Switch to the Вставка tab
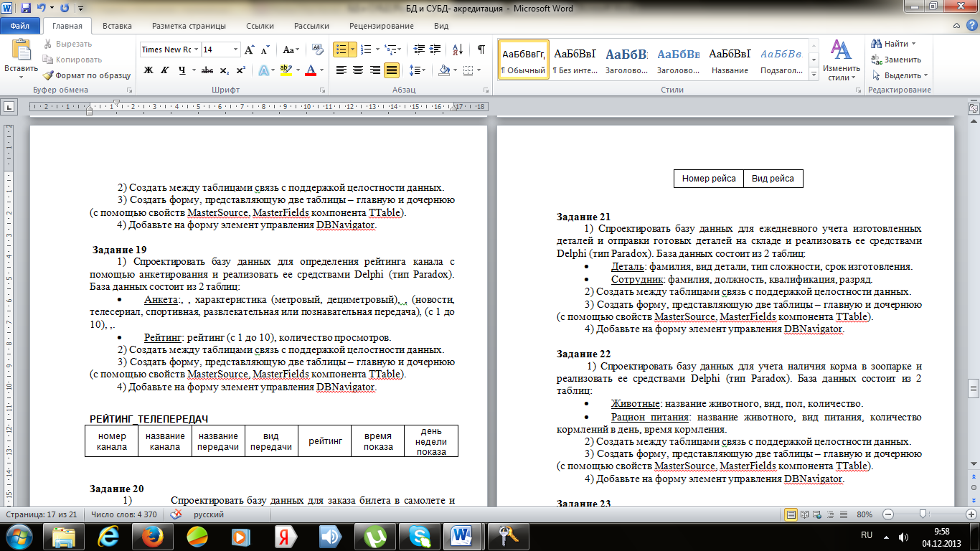The width and height of the screenshot is (980, 551). click(117, 26)
